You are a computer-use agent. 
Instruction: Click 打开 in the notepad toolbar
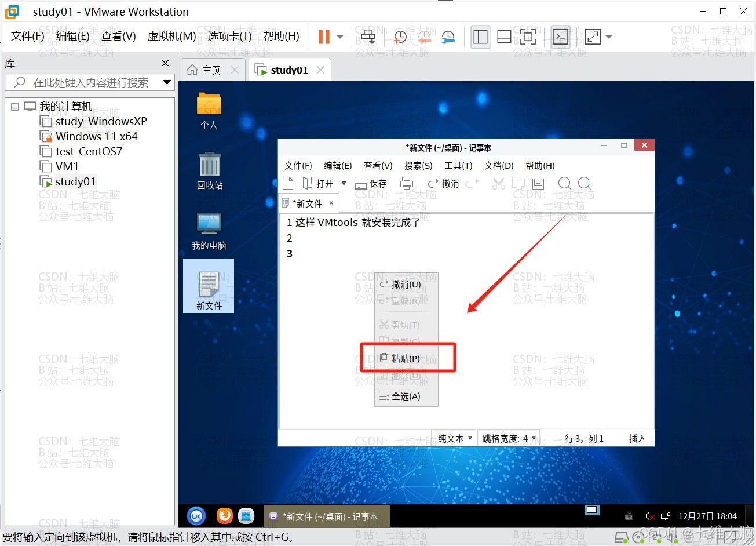click(x=319, y=183)
